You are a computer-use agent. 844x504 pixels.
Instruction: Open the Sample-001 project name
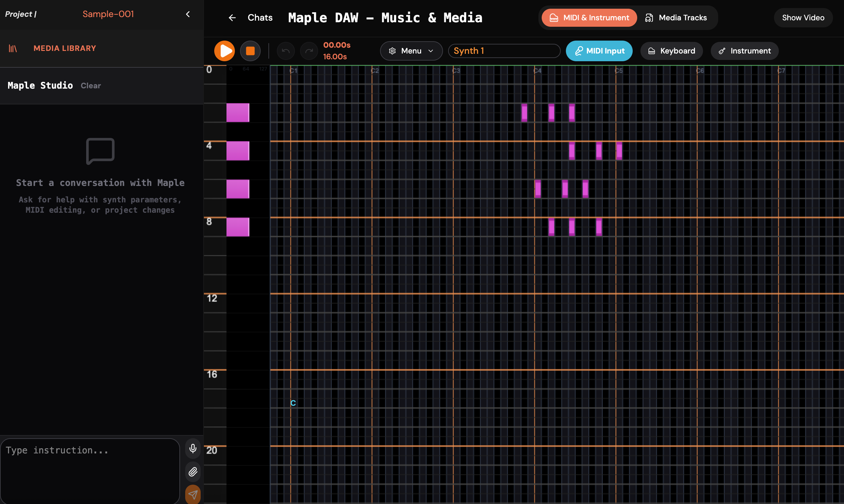tap(108, 14)
